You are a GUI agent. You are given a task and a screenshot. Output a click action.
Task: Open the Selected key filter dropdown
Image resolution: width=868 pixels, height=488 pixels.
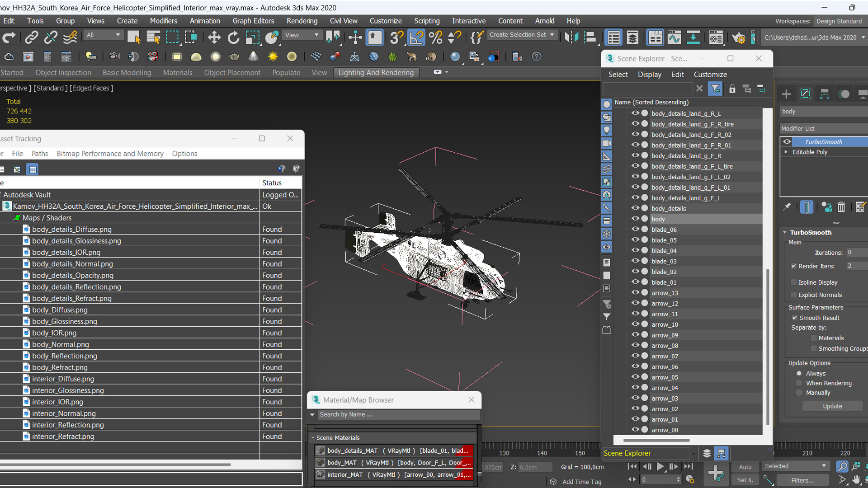click(796, 466)
